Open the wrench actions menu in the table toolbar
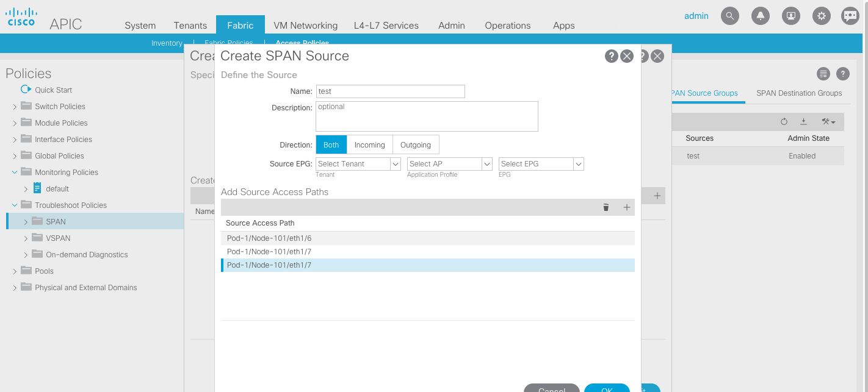 827,121
